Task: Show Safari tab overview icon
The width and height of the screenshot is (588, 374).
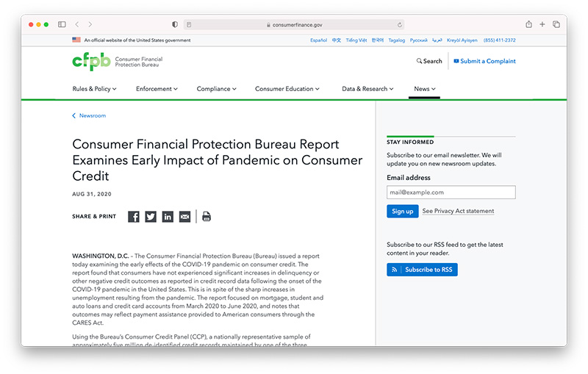Action: pos(556,24)
